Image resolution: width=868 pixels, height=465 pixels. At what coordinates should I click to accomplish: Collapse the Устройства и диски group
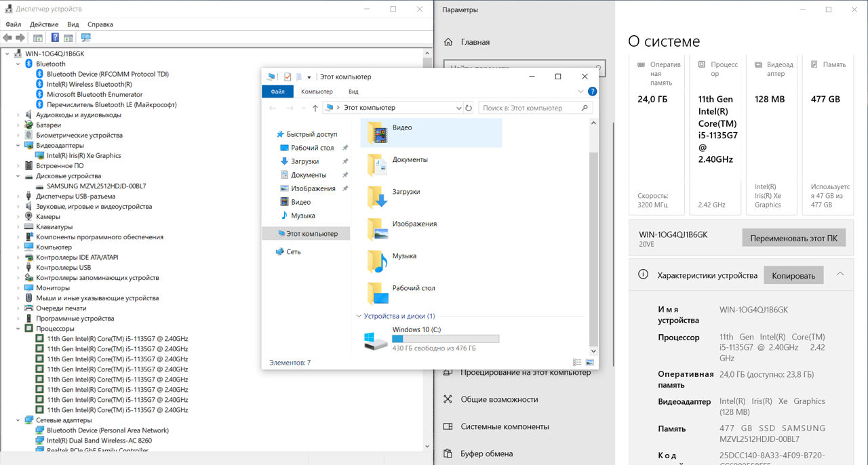359,316
